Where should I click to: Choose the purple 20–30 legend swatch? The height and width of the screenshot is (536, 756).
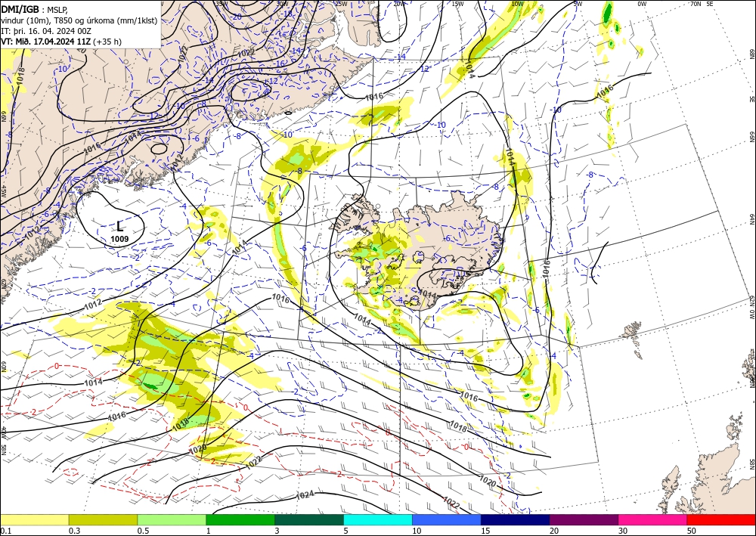(584, 519)
